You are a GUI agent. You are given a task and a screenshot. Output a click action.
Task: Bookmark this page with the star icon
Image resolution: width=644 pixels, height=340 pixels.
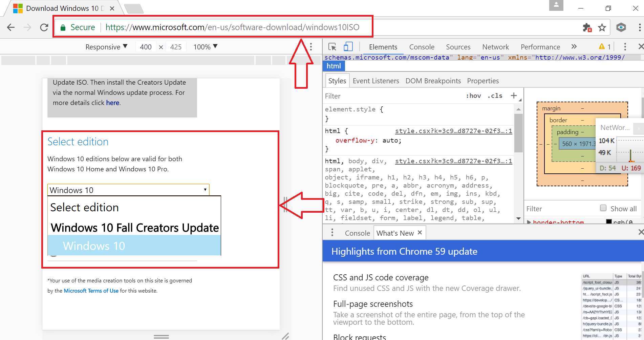point(602,27)
